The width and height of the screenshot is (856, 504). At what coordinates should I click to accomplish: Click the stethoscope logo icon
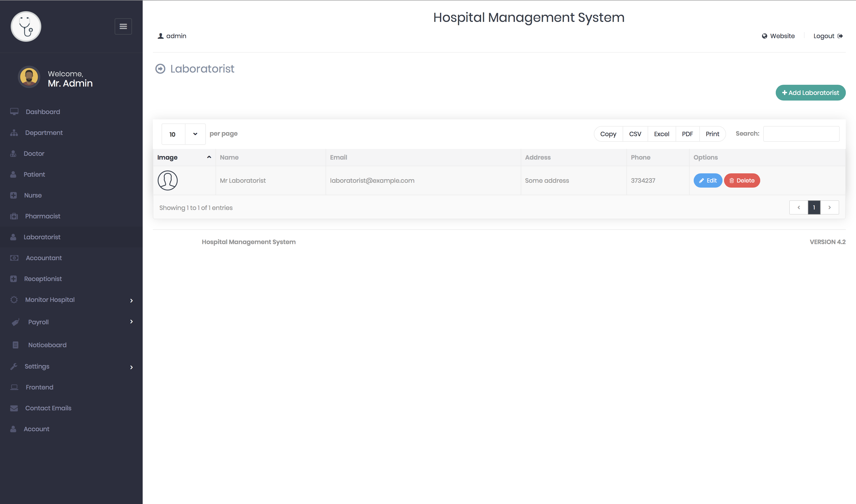[26, 26]
